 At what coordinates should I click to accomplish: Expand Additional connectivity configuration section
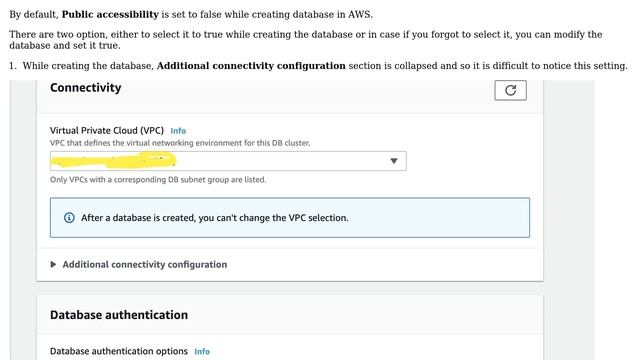coord(139,264)
